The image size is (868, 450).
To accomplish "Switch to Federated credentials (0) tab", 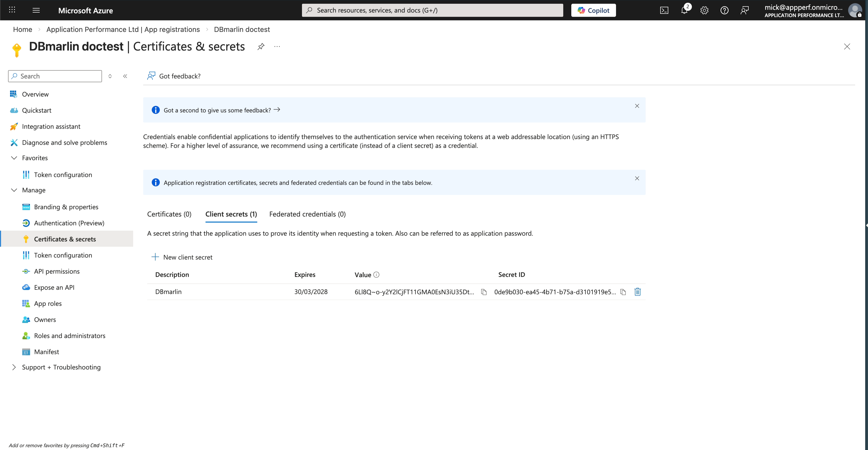I will [x=307, y=214].
